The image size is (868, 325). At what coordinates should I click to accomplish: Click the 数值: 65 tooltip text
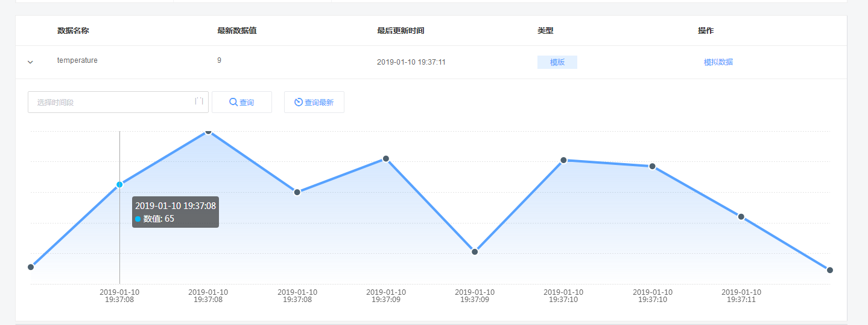pyautogui.click(x=159, y=219)
